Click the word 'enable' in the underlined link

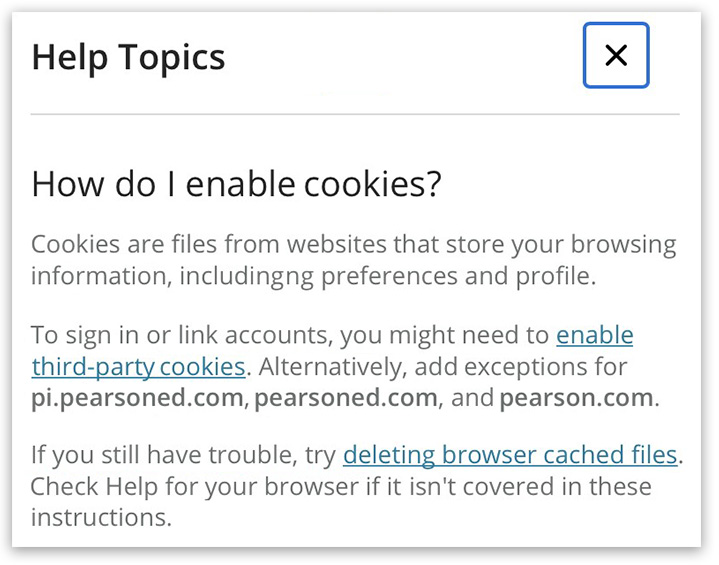pos(594,335)
